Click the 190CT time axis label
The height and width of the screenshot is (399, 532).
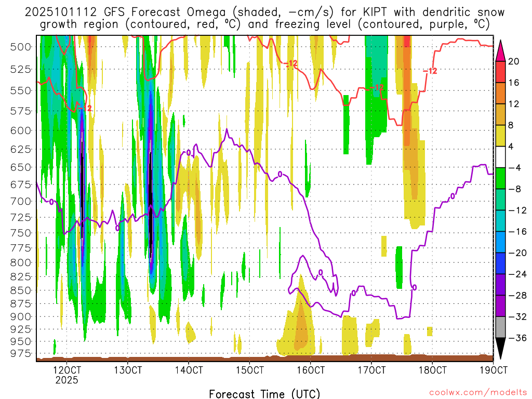[x=494, y=370]
